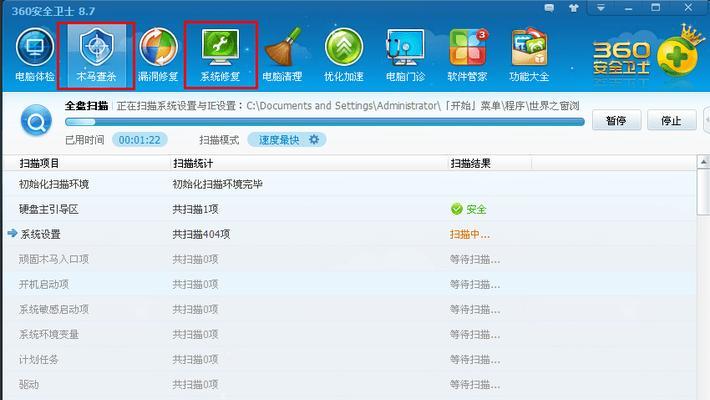Stop the scan with 停止 button

[671, 120]
